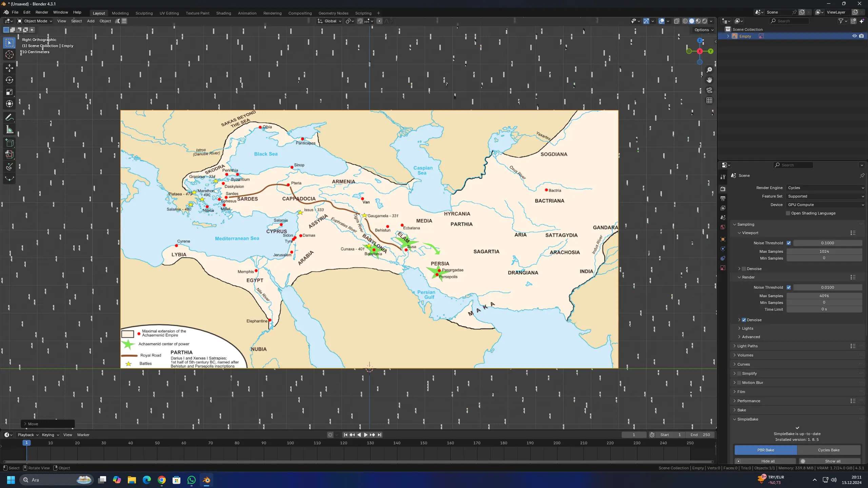Screen dimensions: 868x488
Task: Switch to the Shading workspace tab
Action: pos(223,13)
